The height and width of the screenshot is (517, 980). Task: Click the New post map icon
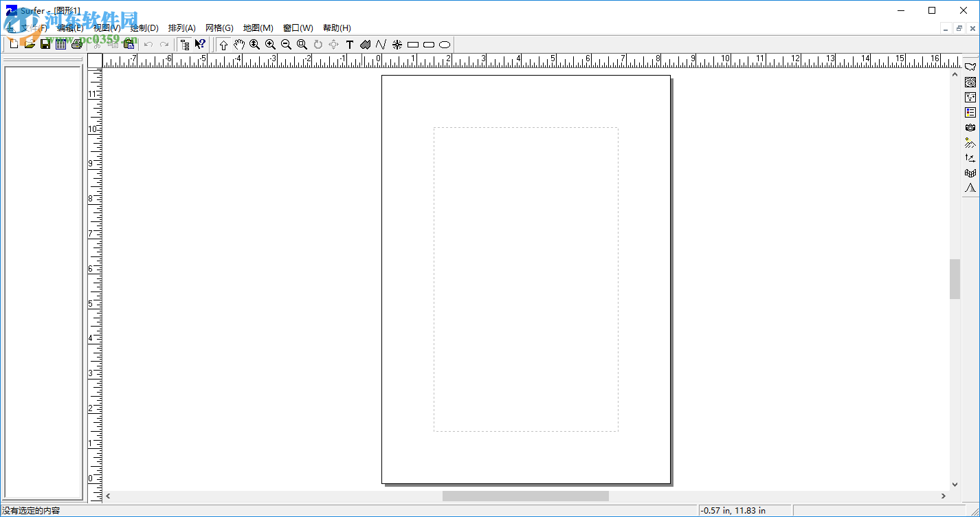click(970, 97)
